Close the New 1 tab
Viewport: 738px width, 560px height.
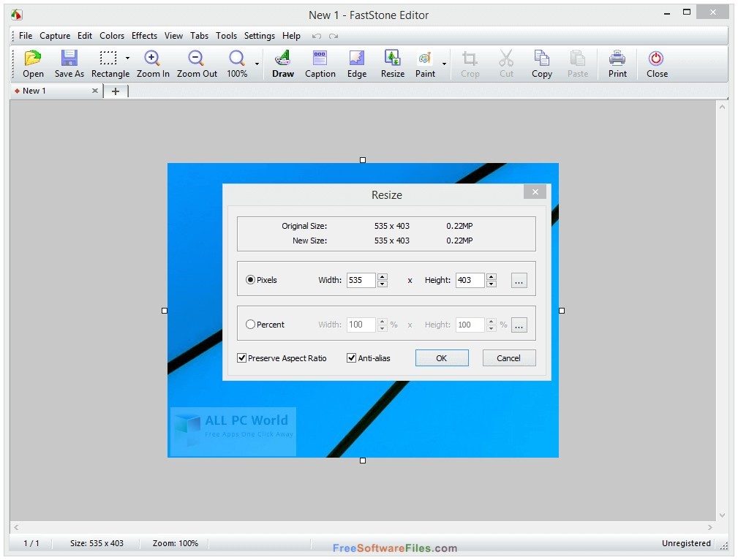(94, 91)
